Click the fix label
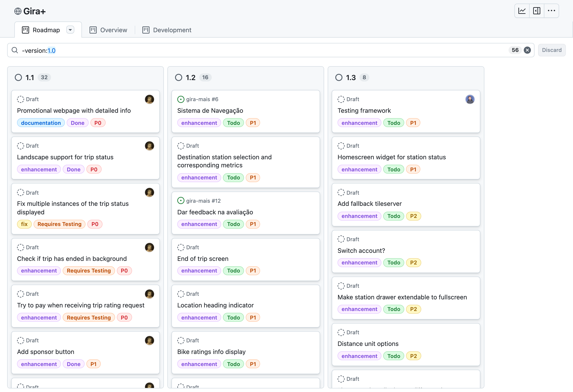Viewport: 573px width, 392px height. 24,224
